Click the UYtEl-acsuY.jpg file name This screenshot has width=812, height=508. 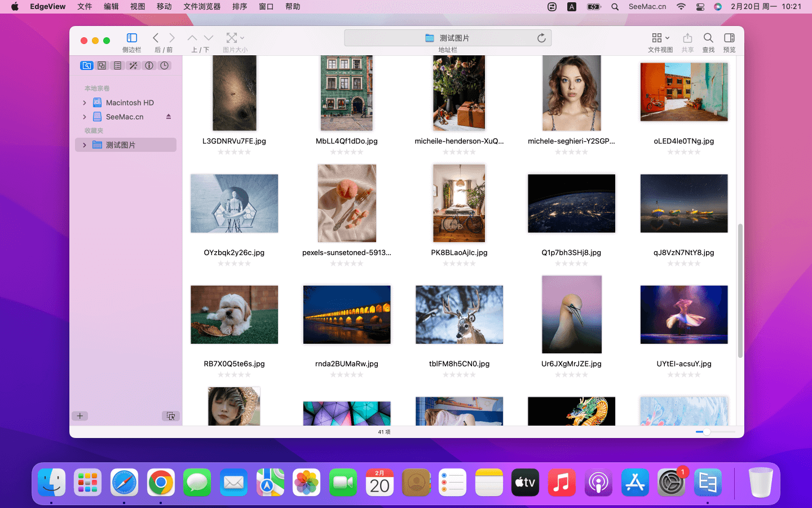[684, 364]
